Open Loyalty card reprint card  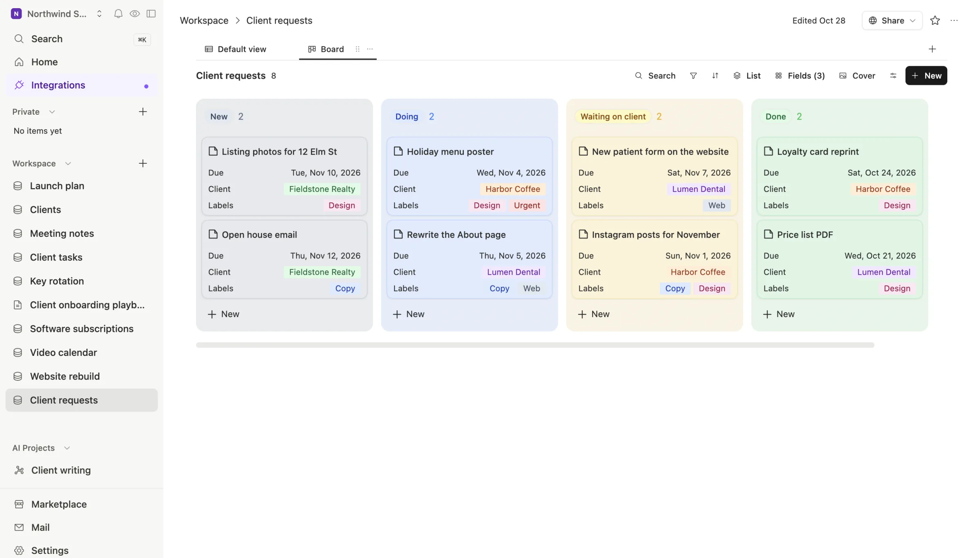tap(840, 176)
